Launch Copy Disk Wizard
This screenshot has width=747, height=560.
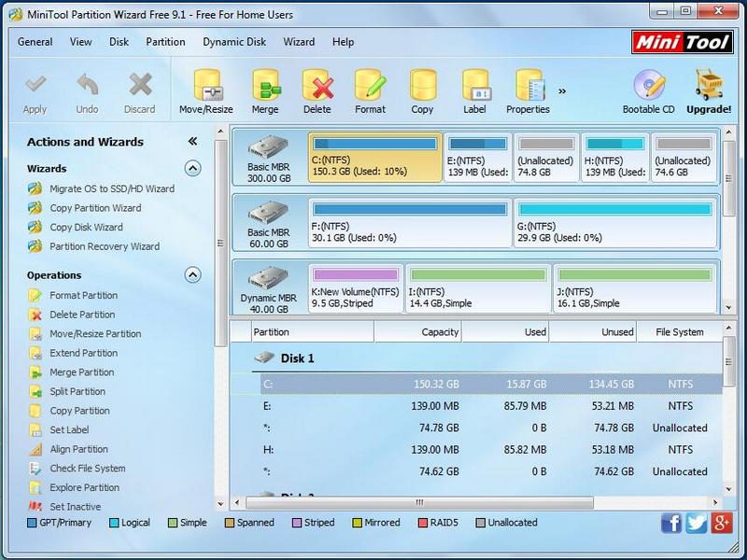coord(76,227)
